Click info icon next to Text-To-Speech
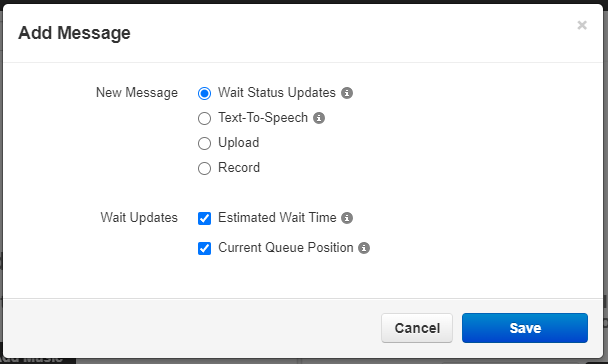Screen dimensions: 608x364 (x=319, y=118)
